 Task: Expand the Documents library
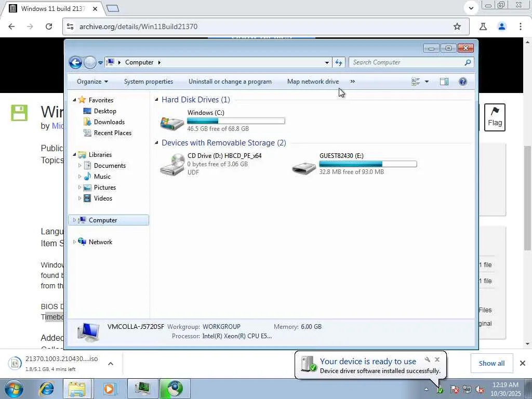[x=79, y=166]
